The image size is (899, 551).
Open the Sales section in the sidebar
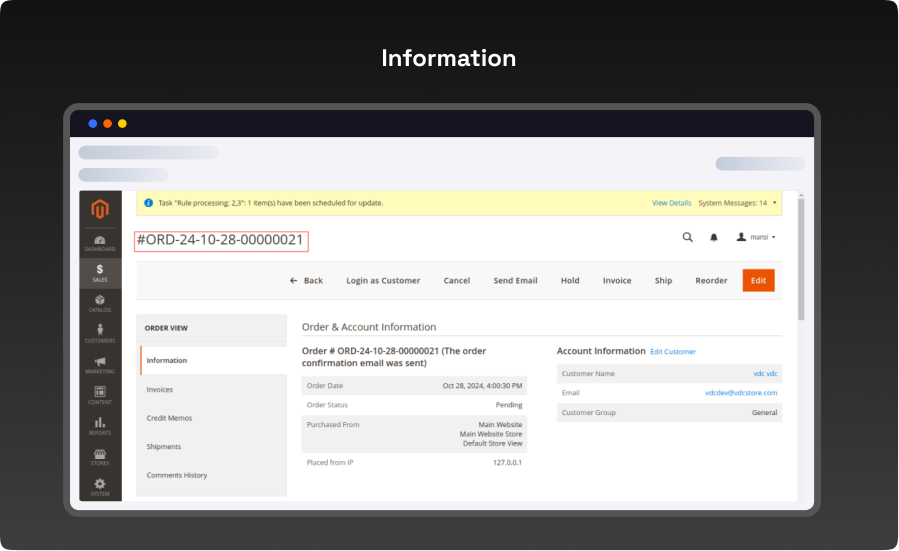pos(100,273)
